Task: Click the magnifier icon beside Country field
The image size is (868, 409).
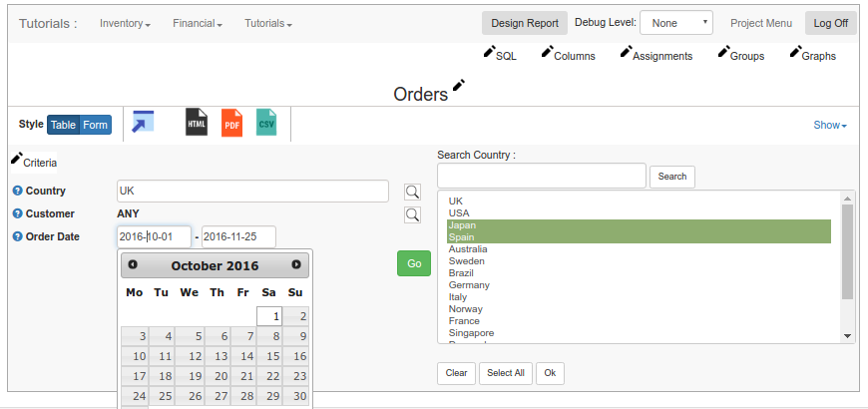Action: (x=412, y=192)
